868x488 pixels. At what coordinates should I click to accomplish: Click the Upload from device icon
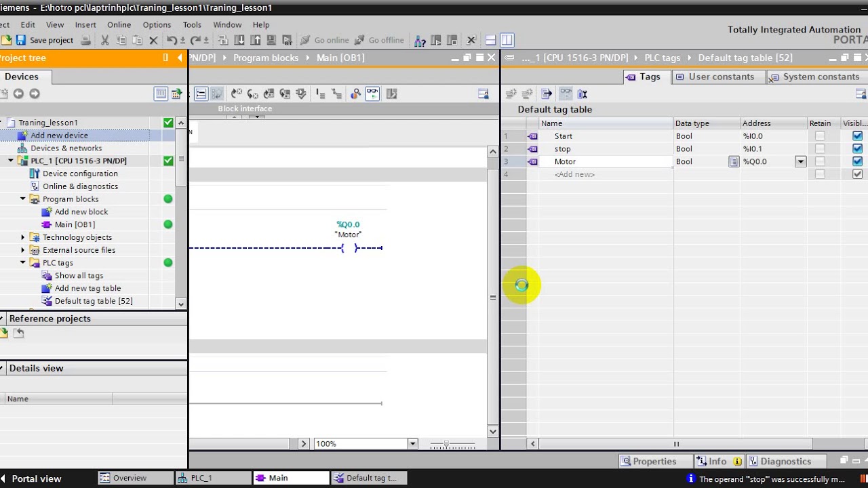point(256,40)
